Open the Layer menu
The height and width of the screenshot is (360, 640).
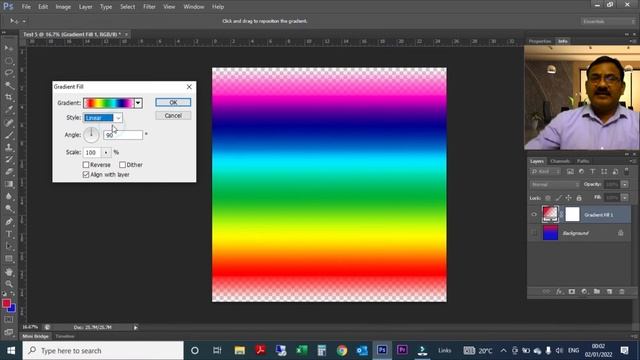(x=85, y=7)
